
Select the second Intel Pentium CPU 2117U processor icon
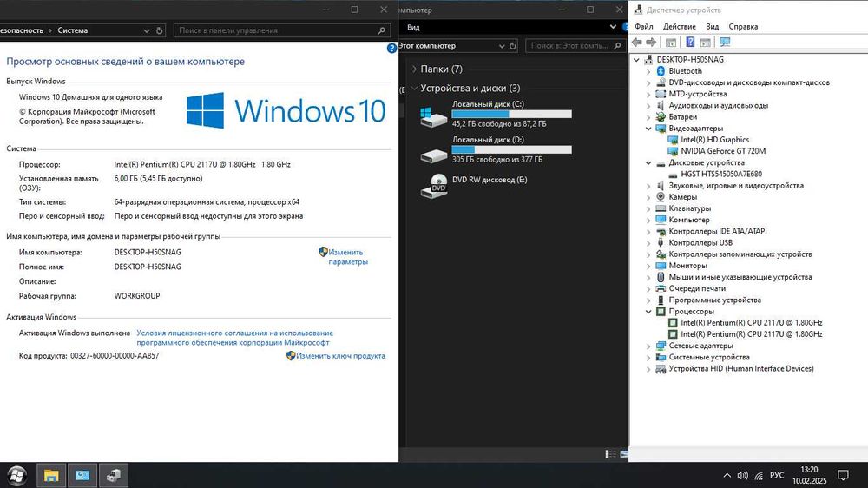pyautogui.click(x=673, y=334)
